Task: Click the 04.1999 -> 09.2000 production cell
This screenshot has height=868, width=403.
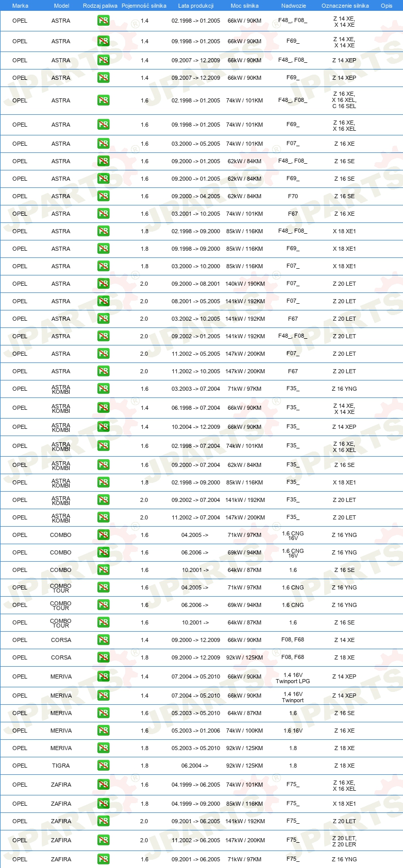Action: point(196,804)
